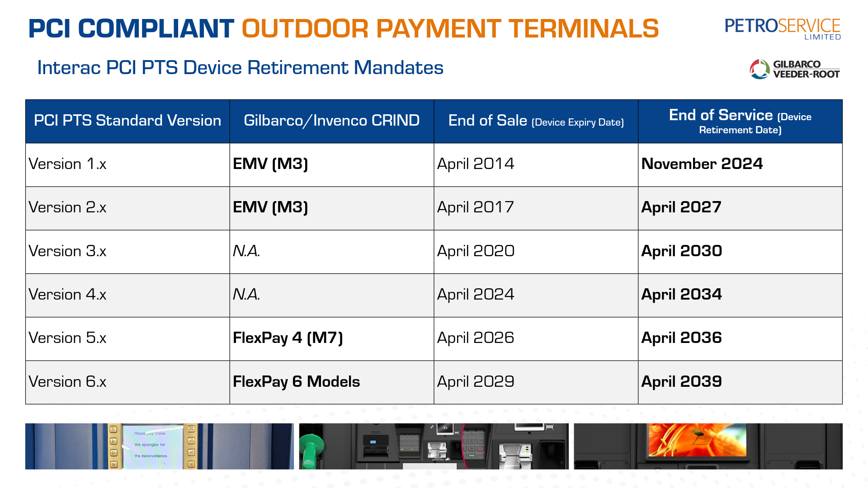
Task: Click the Interac PCI PTS subtitle text
Action: click(240, 68)
